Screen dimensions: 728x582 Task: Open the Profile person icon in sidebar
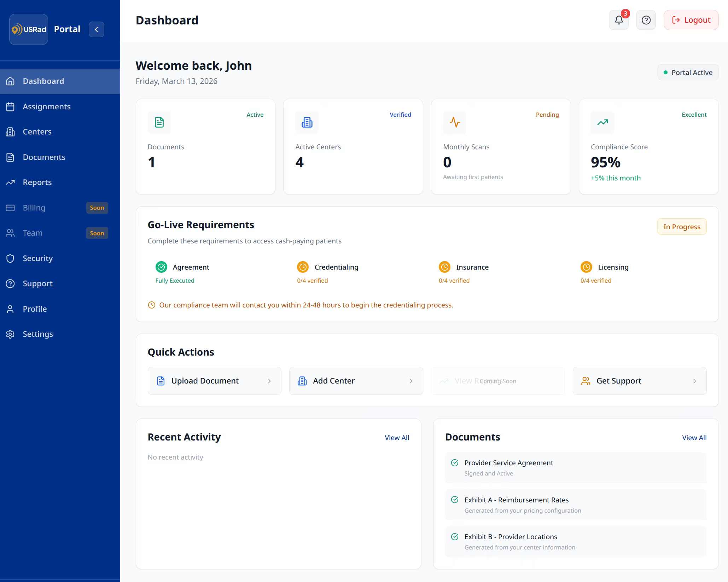(10, 309)
